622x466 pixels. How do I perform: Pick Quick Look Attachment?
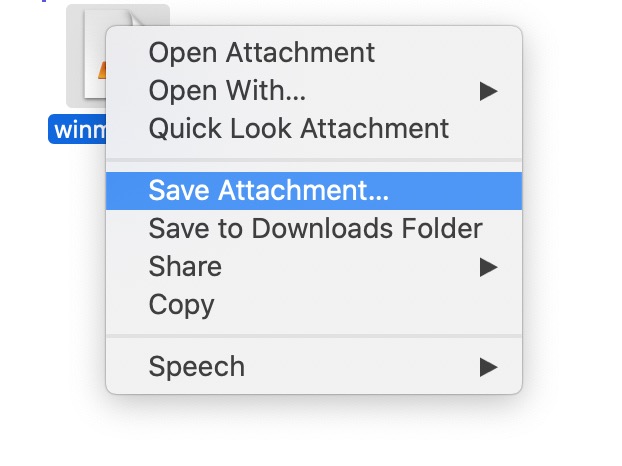298,128
